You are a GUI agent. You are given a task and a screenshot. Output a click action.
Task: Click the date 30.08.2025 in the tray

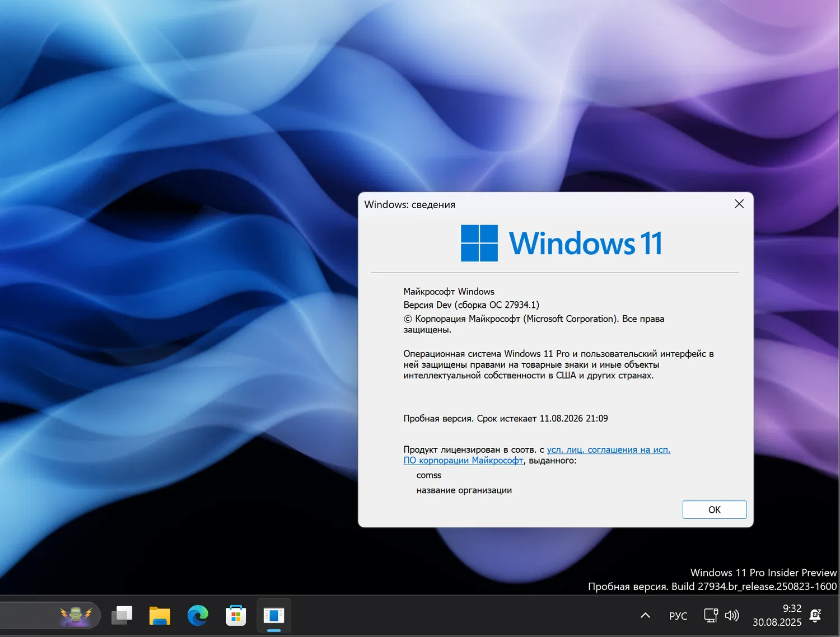tap(777, 622)
